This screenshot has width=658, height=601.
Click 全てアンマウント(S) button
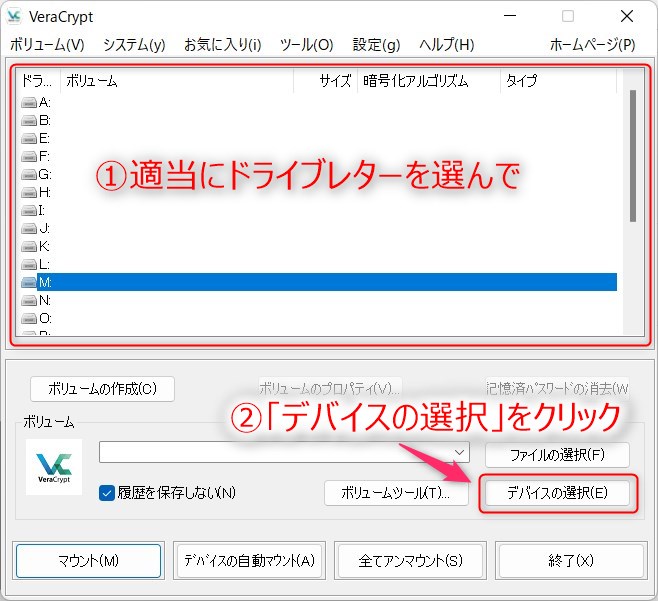410,561
